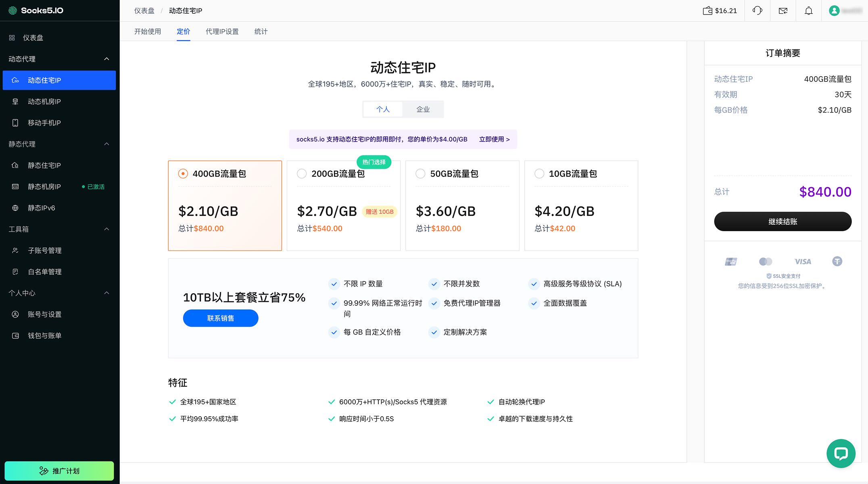Open the notifications bell icon
Viewport: 868px width, 484px height.
coord(808,10)
